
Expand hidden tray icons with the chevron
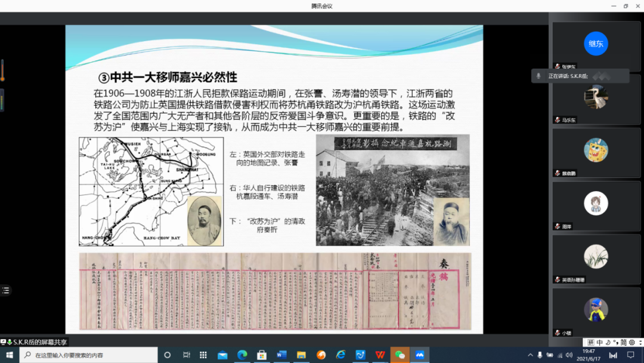(531, 355)
